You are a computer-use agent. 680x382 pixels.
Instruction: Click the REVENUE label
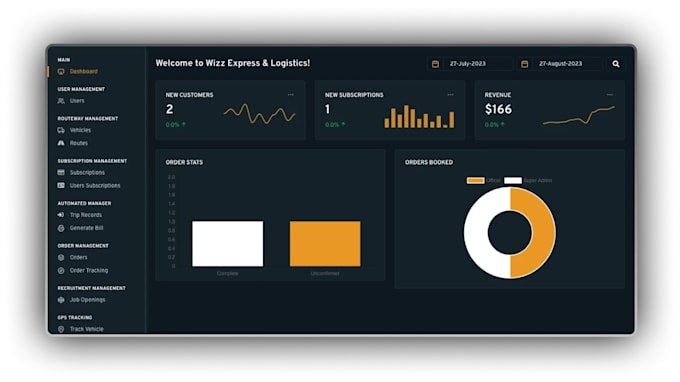coord(498,95)
